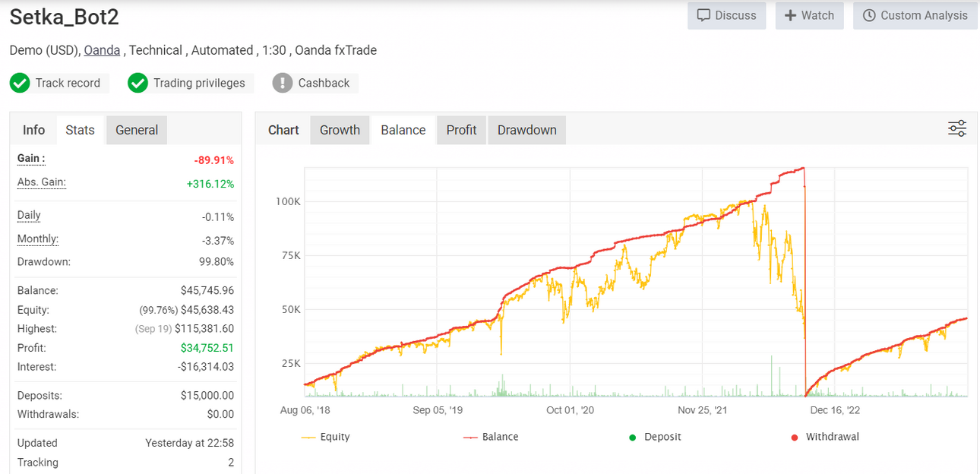Click the -3.37% monthly value
The height and width of the screenshot is (474, 980).
coord(218,241)
